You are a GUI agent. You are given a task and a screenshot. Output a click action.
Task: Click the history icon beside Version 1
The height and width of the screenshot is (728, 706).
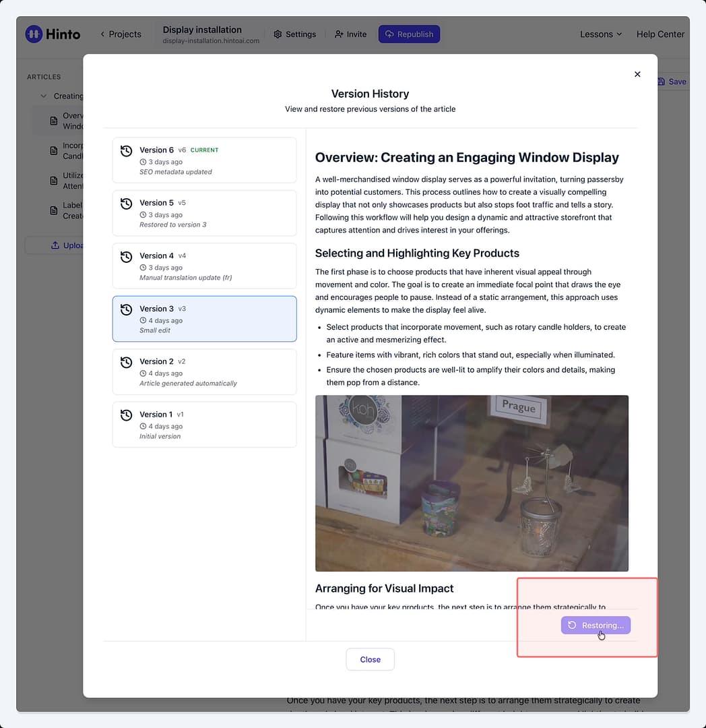[126, 415]
